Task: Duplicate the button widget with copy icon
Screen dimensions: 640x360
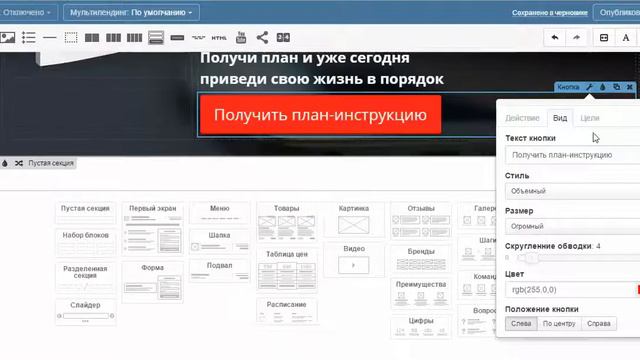Action: click(x=616, y=87)
